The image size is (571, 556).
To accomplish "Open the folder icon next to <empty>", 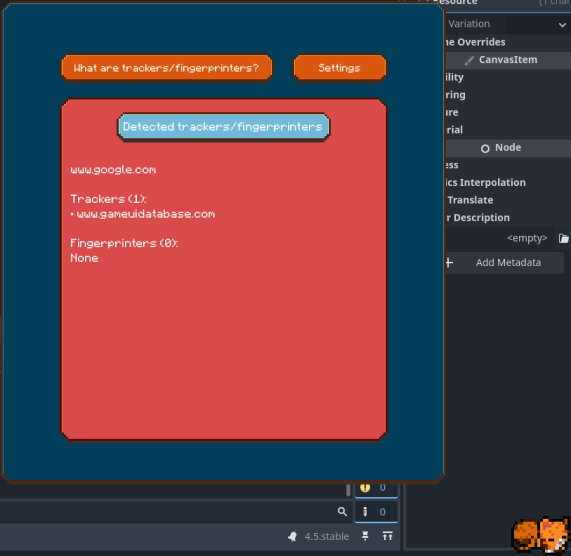I will [x=563, y=238].
